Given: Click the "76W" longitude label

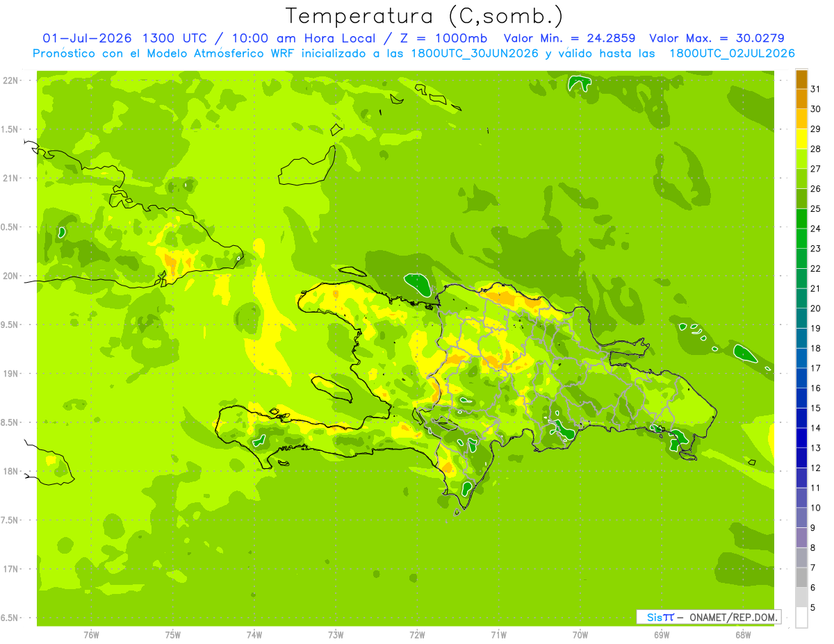Looking at the screenshot, I should [x=91, y=635].
